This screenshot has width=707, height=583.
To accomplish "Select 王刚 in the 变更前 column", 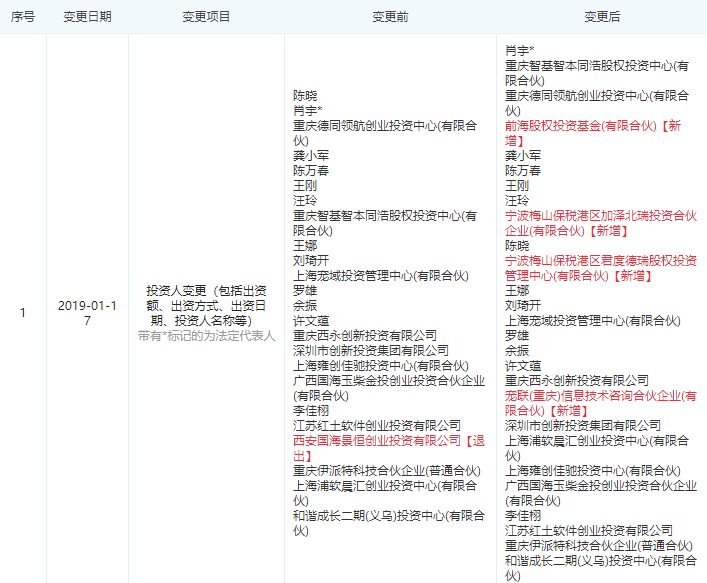I will (305, 185).
